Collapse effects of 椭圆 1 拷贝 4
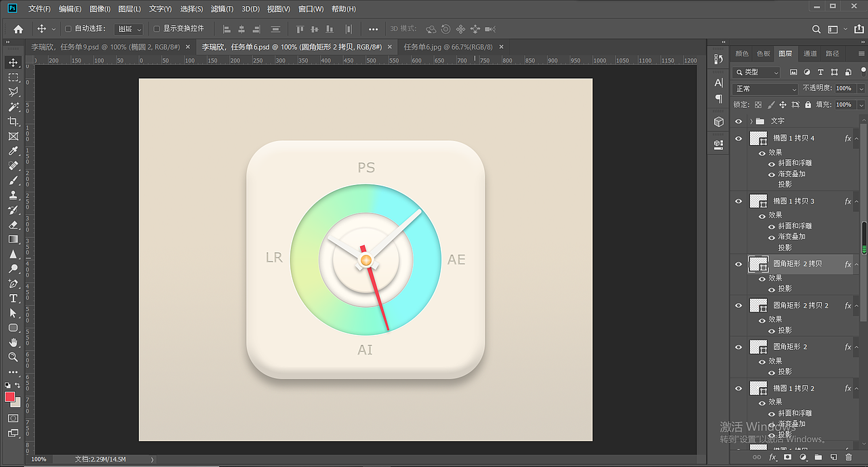868x467 pixels. 856,138
